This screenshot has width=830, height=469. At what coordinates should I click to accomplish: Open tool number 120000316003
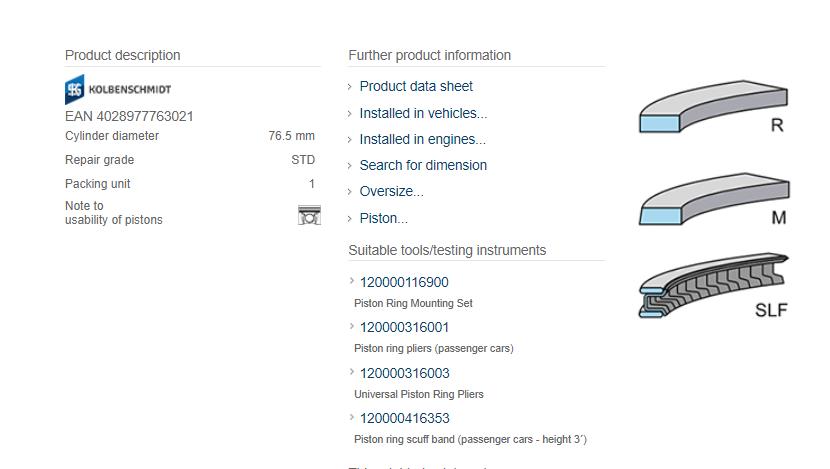404,373
